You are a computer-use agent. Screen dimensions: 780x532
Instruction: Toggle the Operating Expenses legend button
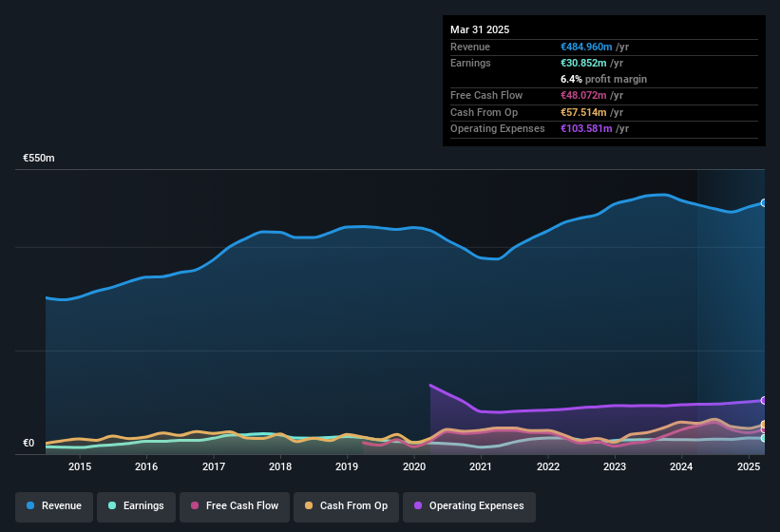[469, 506]
